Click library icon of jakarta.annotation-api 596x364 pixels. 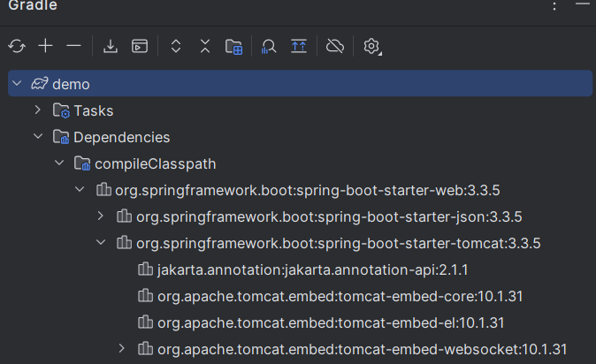pos(145,269)
